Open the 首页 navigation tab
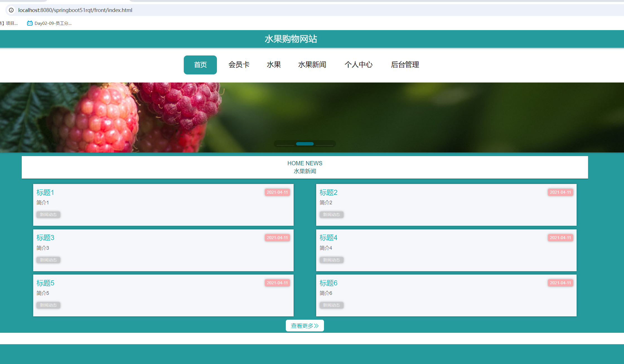Image resolution: width=624 pixels, height=364 pixels. [200, 65]
